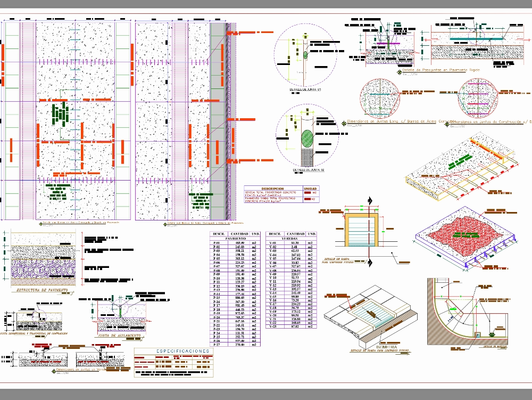532x400 pixels.
Task: Click the CANTIDAD column header in pavimento table
Action: 238,234
